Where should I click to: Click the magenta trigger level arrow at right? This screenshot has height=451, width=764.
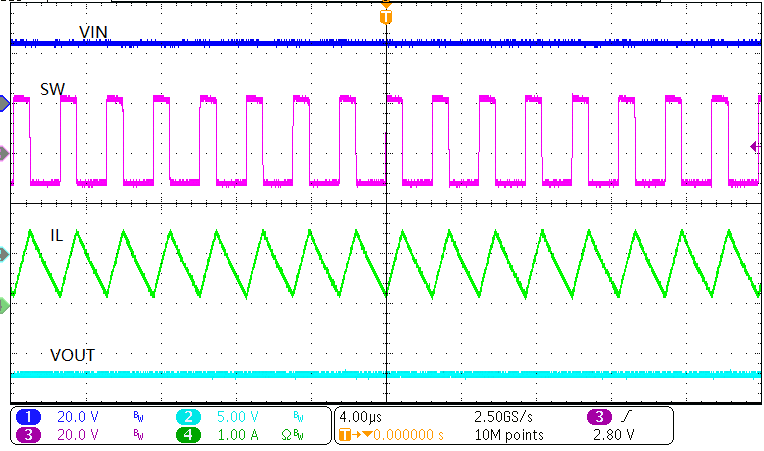point(755,146)
